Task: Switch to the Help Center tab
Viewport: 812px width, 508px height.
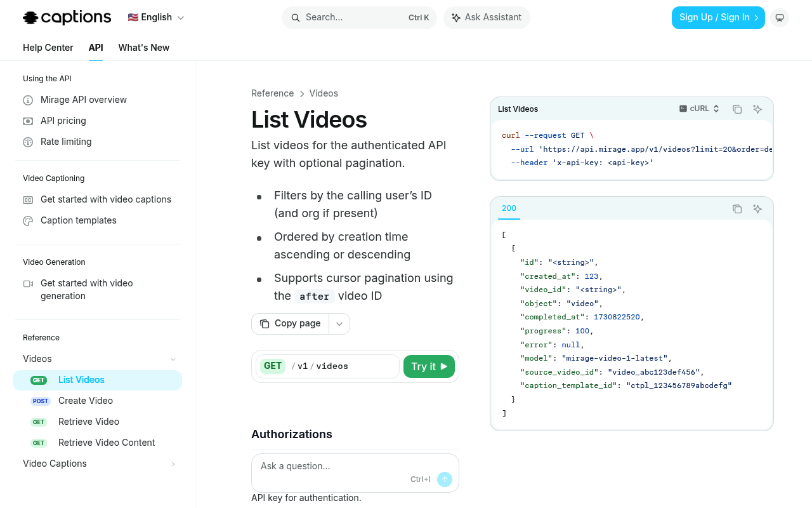Action: (x=48, y=48)
